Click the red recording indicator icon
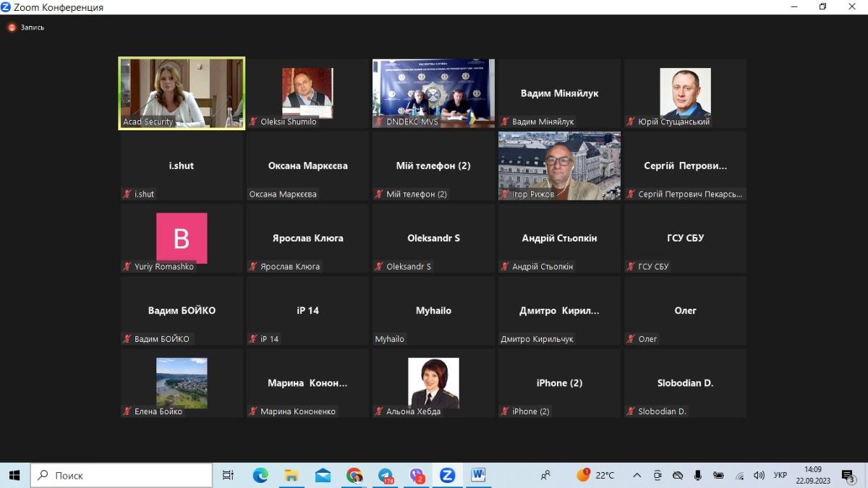 (x=12, y=27)
